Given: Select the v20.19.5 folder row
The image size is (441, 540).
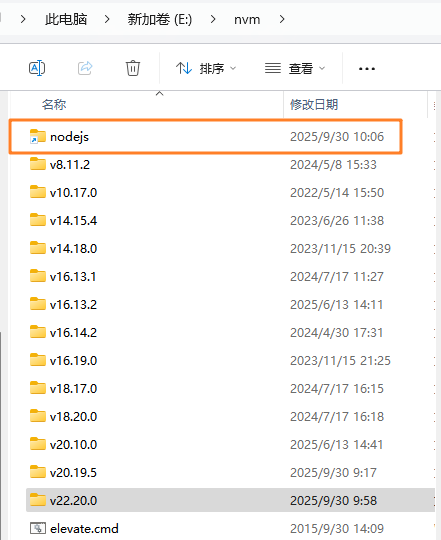Looking at the screenshot, I should click(x=231, y=472).
